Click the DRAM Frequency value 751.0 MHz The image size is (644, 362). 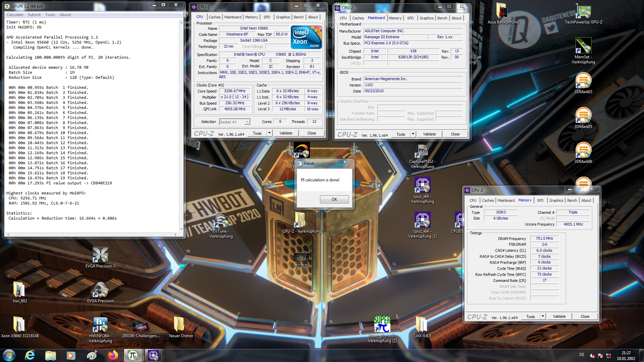(544, 238)
